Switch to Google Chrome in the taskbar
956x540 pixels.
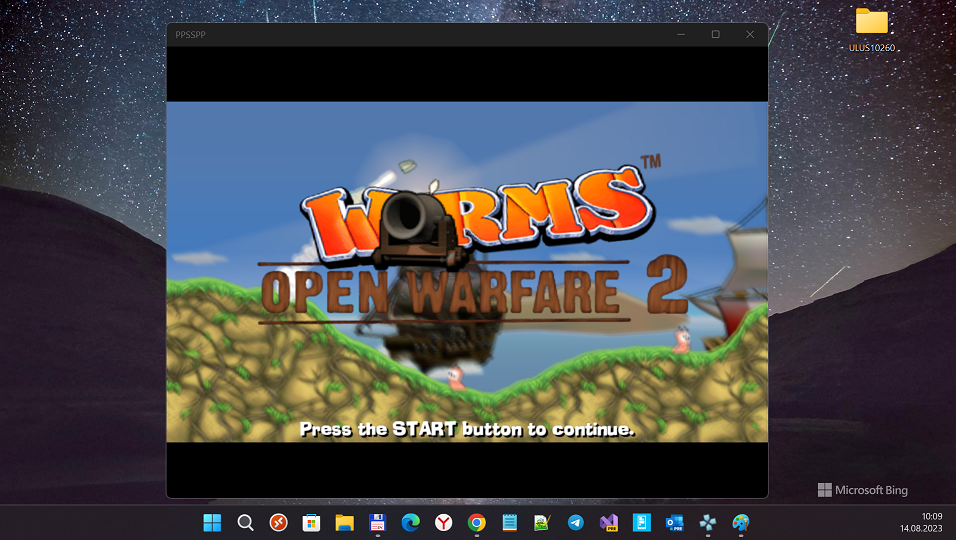(477, 522)
